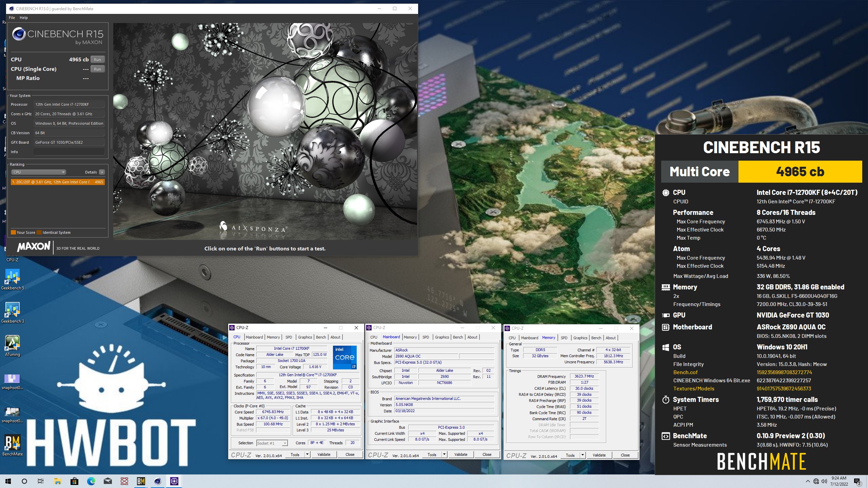Open the second snaphsot0 desktop file
This screenshot has height=488, width=868.
coord(13,415)
